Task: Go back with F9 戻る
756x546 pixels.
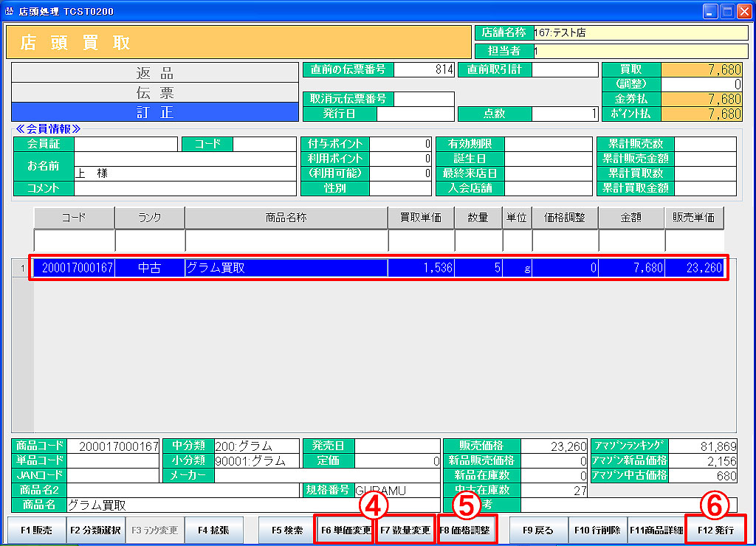Action: [x=538, y=530]
